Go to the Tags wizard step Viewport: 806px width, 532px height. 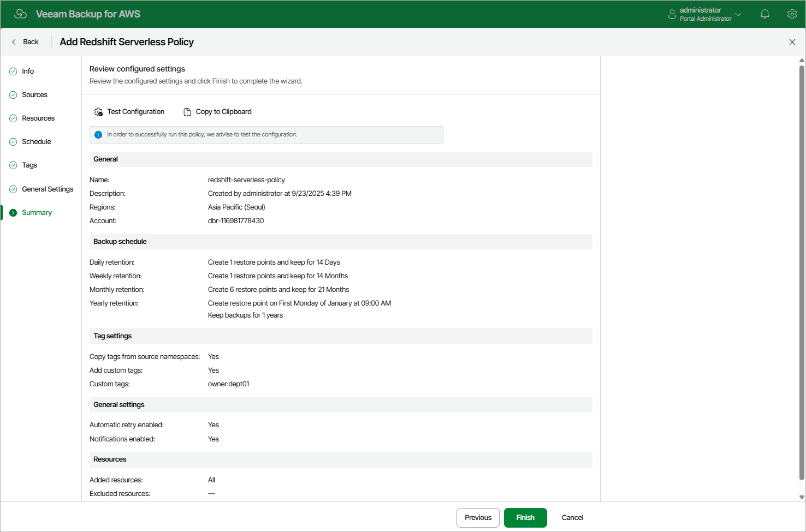[29, 165]
